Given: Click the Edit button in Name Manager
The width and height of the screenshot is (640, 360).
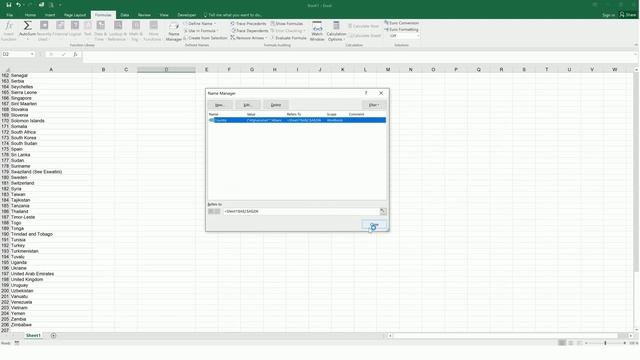Looking at the screenshot, I should pos(247,105).
